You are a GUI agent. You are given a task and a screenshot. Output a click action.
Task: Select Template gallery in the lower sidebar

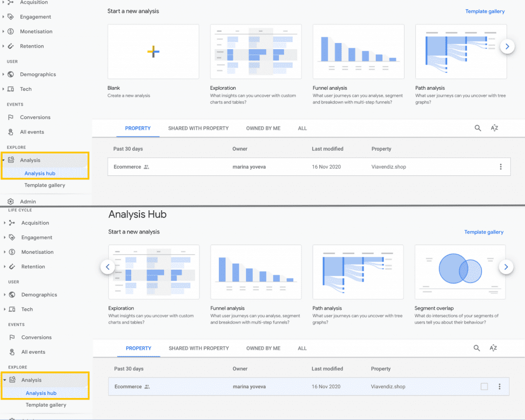click(x=46, y=405)
